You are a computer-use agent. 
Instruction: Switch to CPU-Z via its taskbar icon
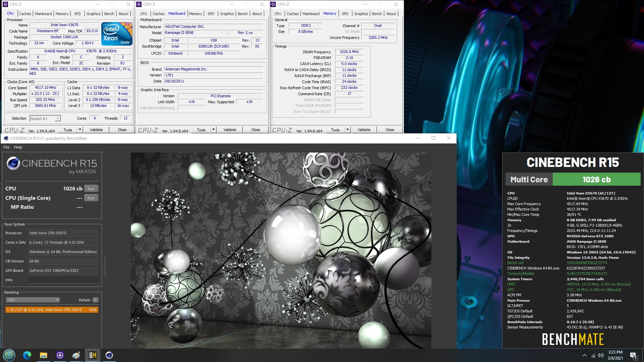coord(60,355)
